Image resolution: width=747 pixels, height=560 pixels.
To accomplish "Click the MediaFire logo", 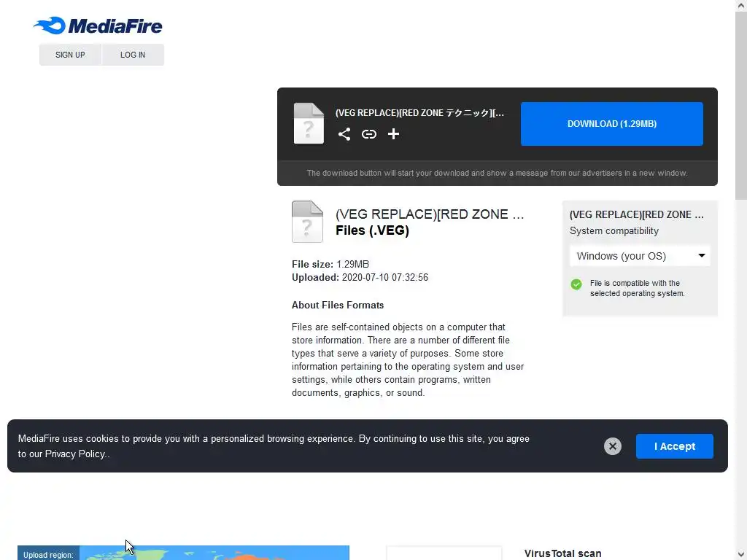I will 98,26.
